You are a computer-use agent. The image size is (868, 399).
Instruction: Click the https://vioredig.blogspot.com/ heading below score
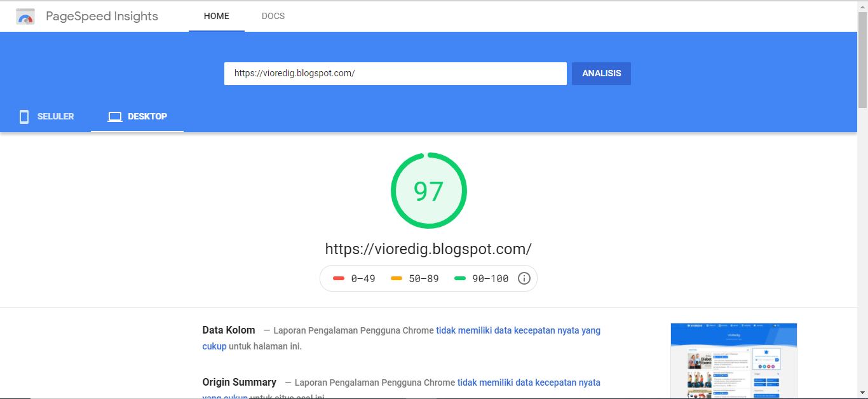click(428, 248)
